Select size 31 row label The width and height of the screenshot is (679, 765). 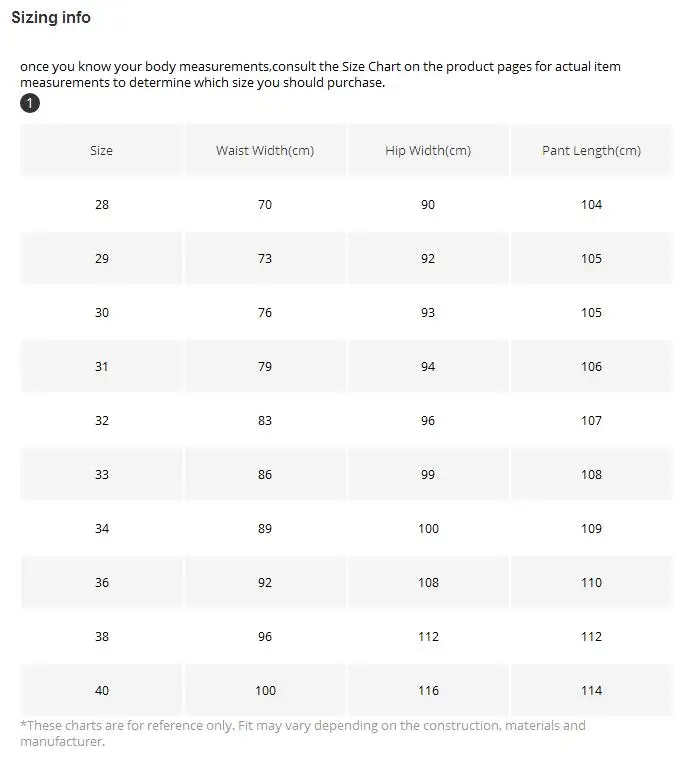tap(101, 366)
